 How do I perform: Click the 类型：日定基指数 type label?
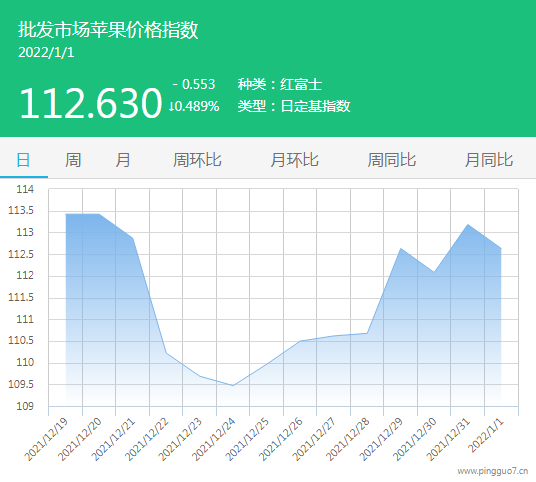click(x=294, y=106)
